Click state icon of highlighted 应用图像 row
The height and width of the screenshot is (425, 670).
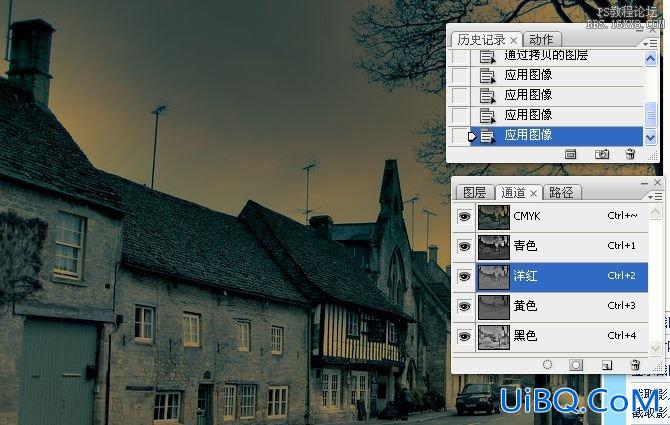click(487, 136)
